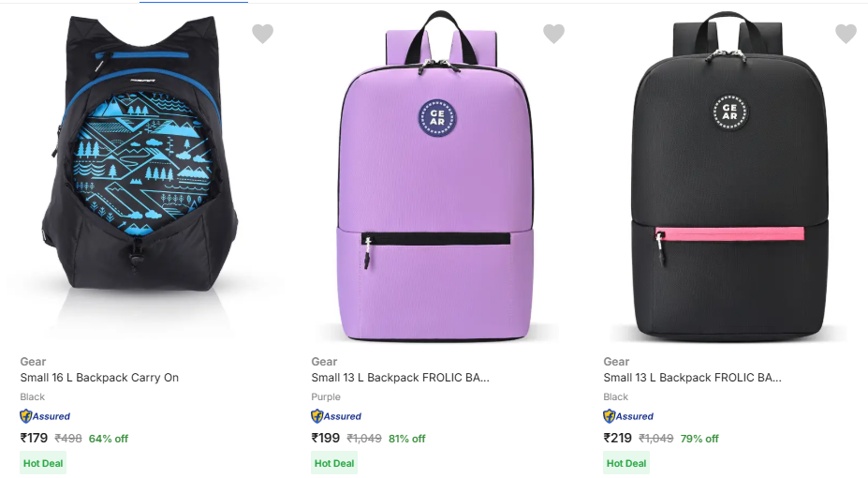Click Assured badge under the ₹179 backpack
868x478 pixels.
pyautogui.click(x=45, y=416)
